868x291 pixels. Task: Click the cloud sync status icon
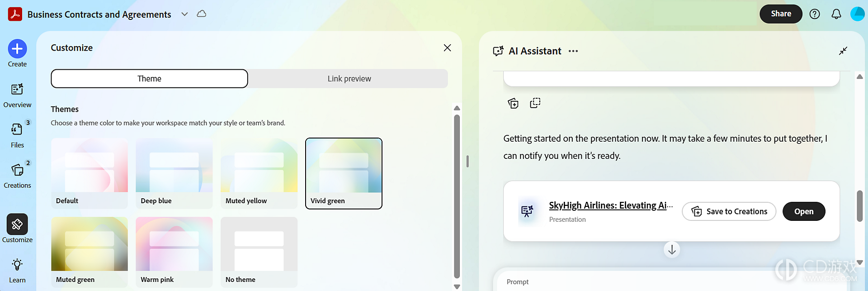(202, 14)
